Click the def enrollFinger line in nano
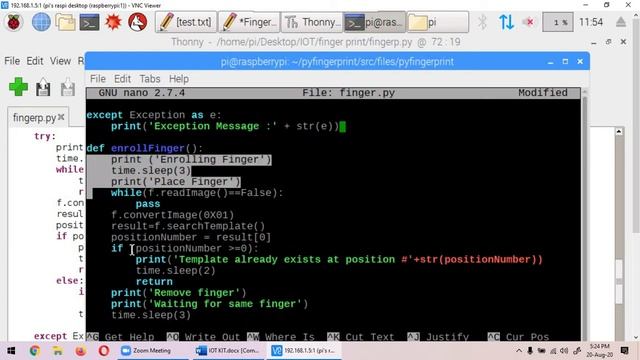The image size is (640, 360). 144,148
